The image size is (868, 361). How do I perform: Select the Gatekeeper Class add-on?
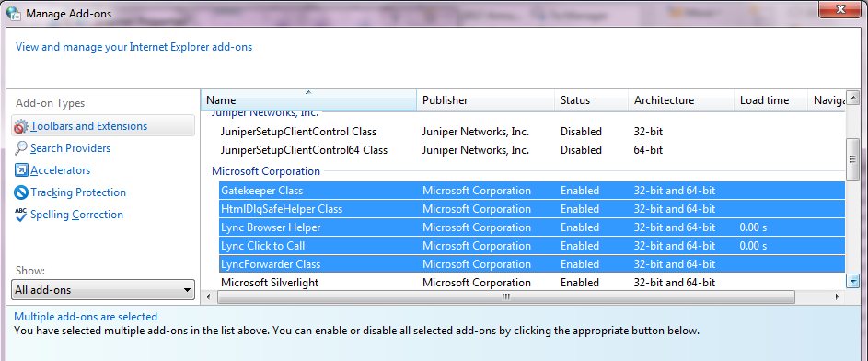click(531, 191)
